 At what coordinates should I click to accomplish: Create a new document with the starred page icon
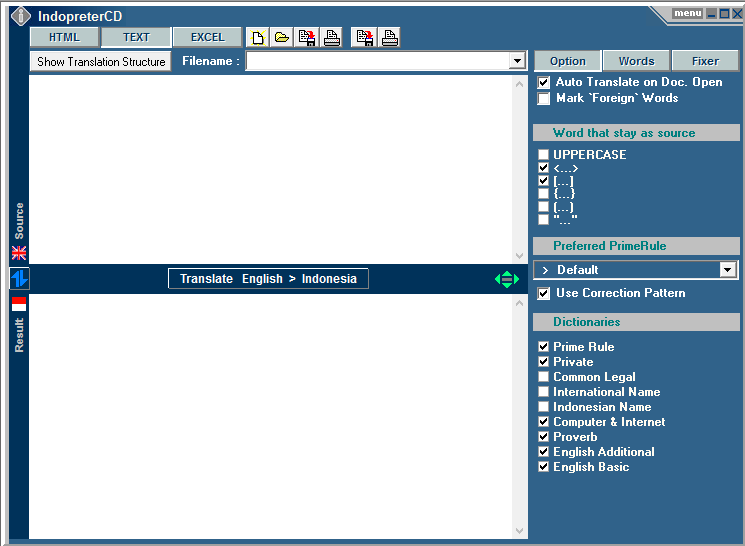pos(258,37)
